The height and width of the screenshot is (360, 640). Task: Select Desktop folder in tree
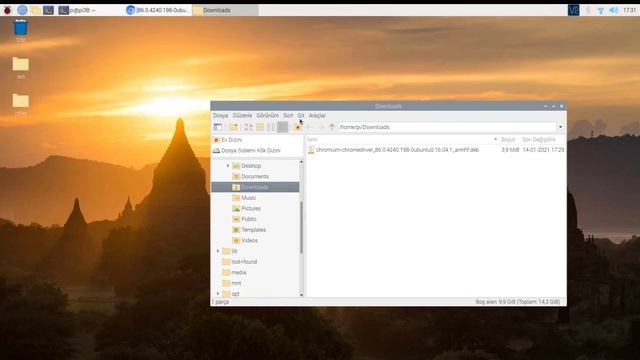(x=251, y=166)
